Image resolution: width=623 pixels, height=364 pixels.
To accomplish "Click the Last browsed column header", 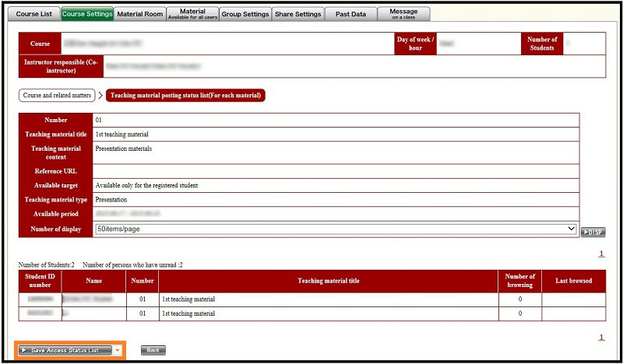I will click(573, 281).
